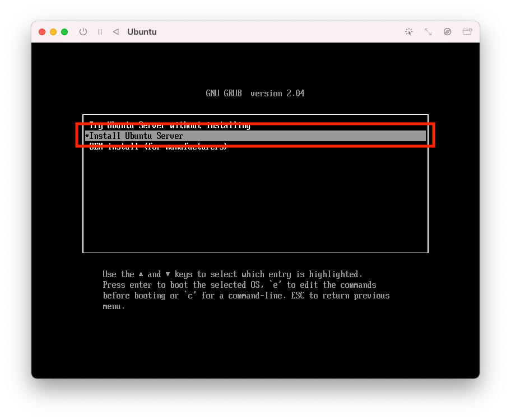
Task: Open the drive image options icon
Action: tap(448, 31)
